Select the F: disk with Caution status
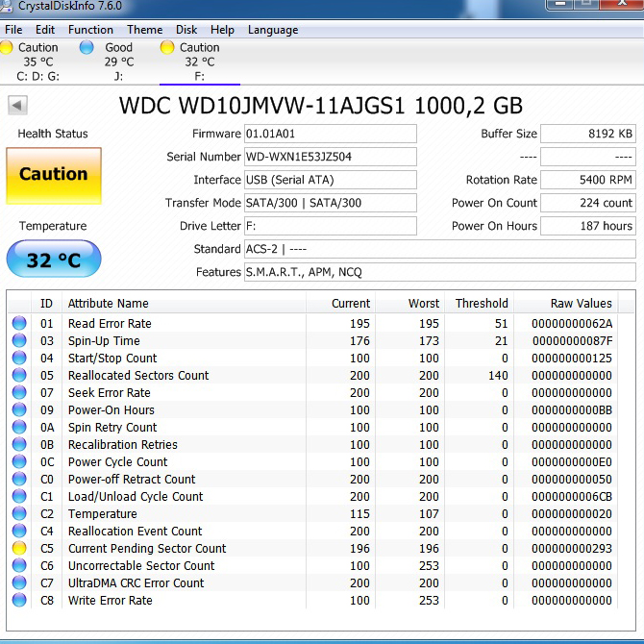This screenshot has height=644, width=644. click(200, 62)
